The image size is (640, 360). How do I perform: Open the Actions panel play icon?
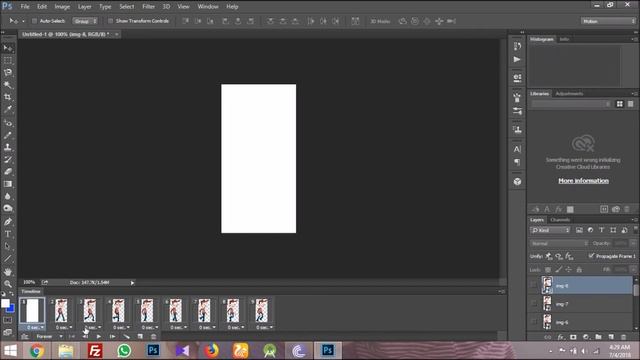(517, 60)
